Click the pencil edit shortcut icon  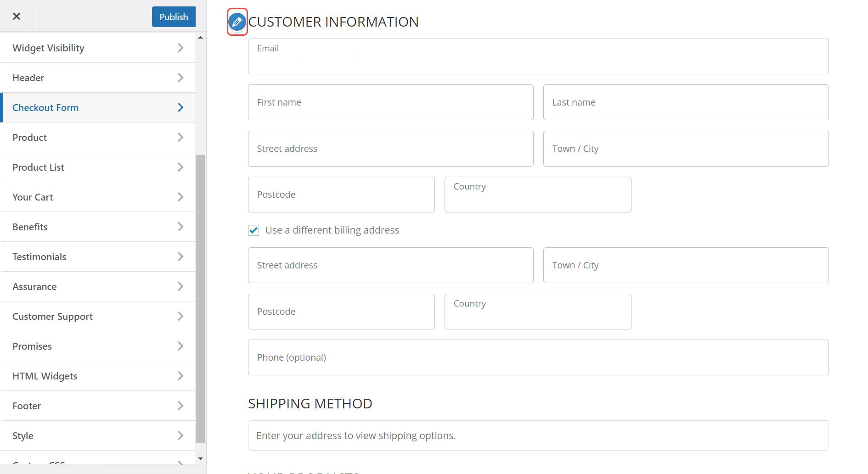237,22
